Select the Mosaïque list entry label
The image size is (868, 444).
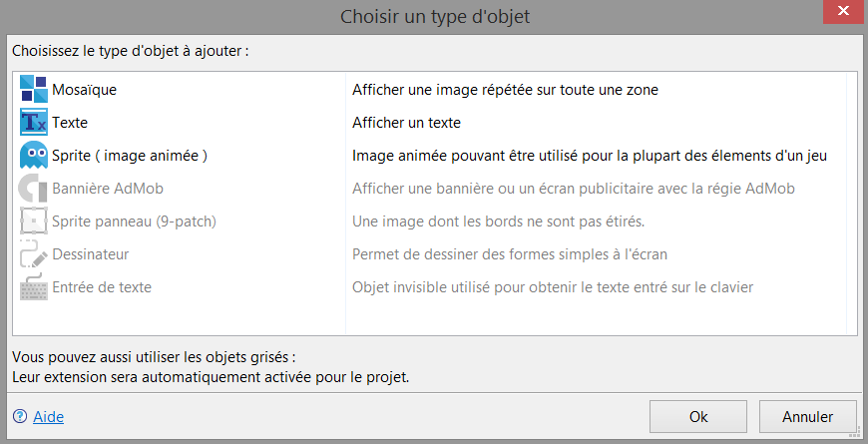(x=84, y=90)
